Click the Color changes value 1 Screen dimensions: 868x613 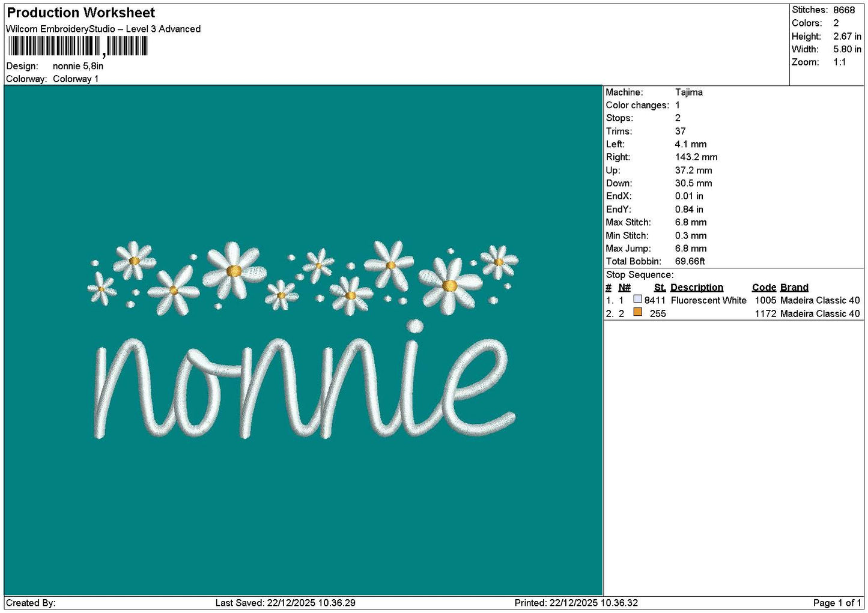pos(678,106)
